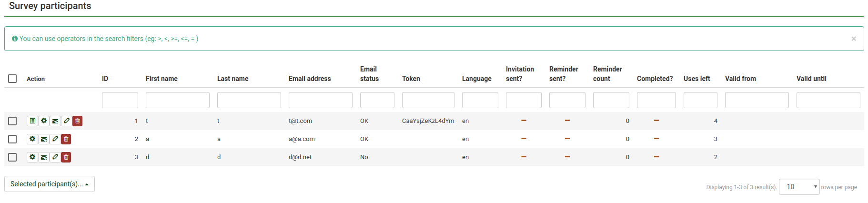This screenshot has height=203, width=868.
Task: Sort by Email address column header
Action: pos(310,79)
